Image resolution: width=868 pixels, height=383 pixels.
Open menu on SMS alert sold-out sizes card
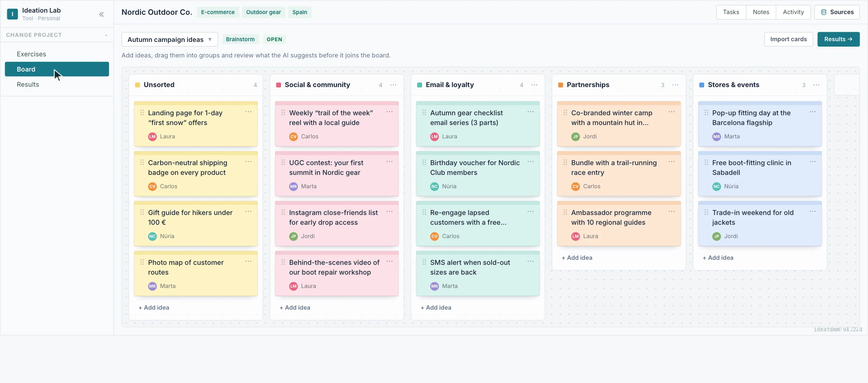point(531,262)
